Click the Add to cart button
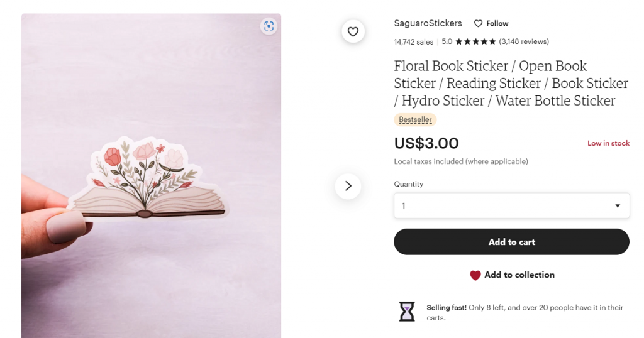The height and width of the screenshot is (338, 644). tap(511, 242)
